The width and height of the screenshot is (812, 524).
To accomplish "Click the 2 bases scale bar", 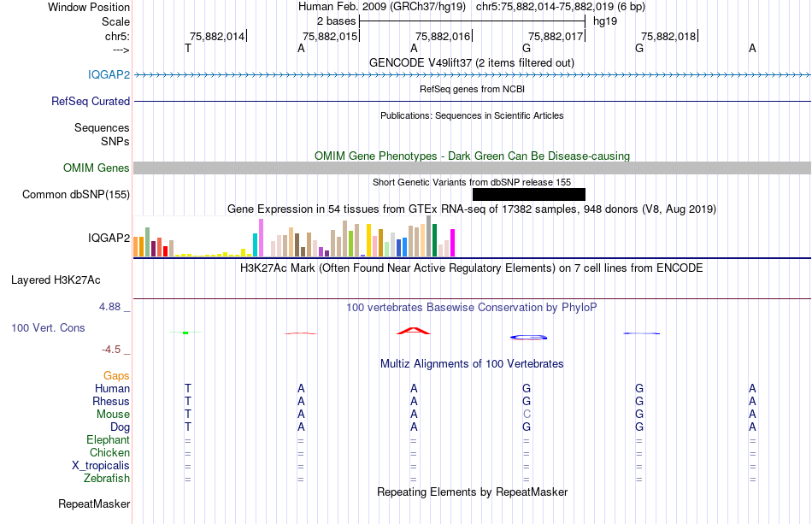I will tap(473, 21).
